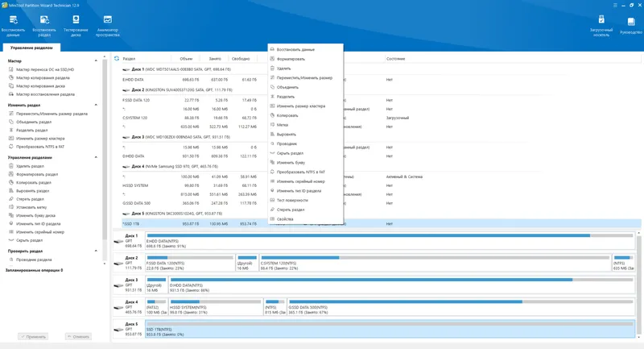Open the Тестирование диска benchmark tool
This screenshot has width=644, height=349.
pyautogui.click(x=76, y=26)
